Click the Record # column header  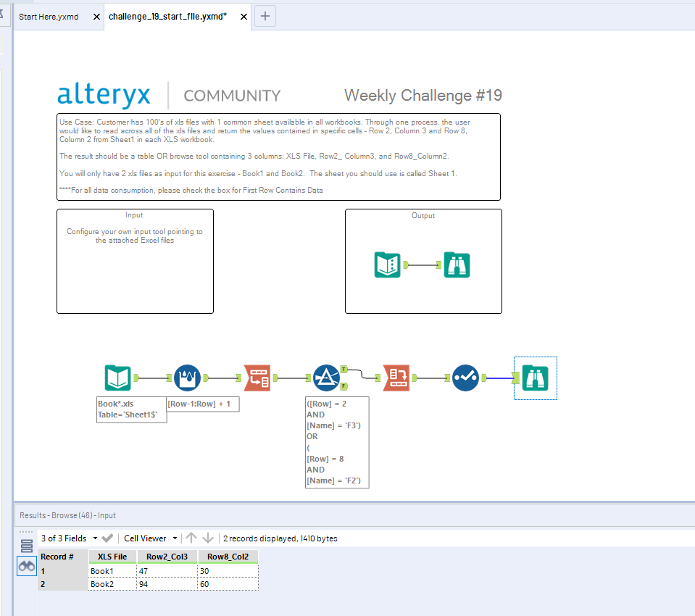click(62, 557)
